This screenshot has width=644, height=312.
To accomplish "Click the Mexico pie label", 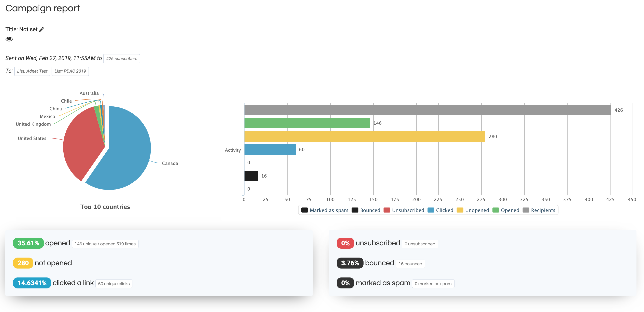I will [x=48, y=116].
